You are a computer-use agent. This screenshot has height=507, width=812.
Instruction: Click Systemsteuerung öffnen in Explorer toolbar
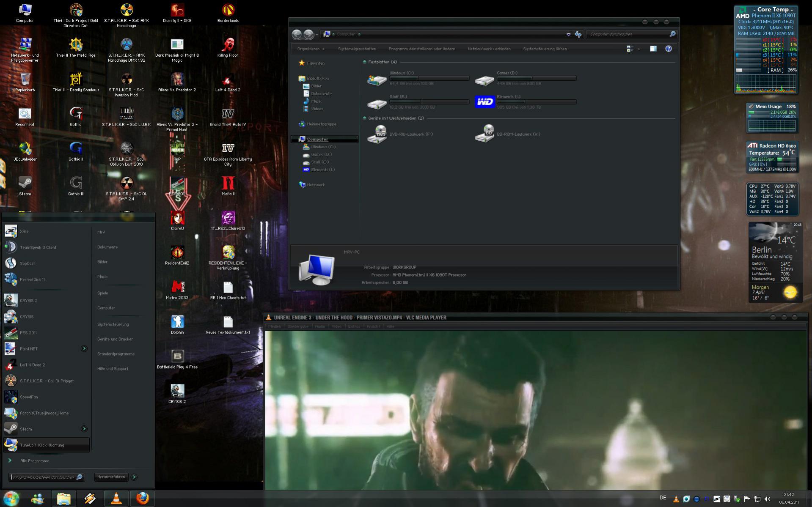[x=545, y=49]
